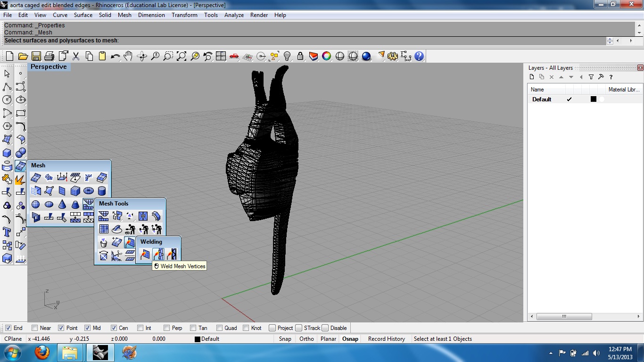Open the File menu

click(8, 15)
